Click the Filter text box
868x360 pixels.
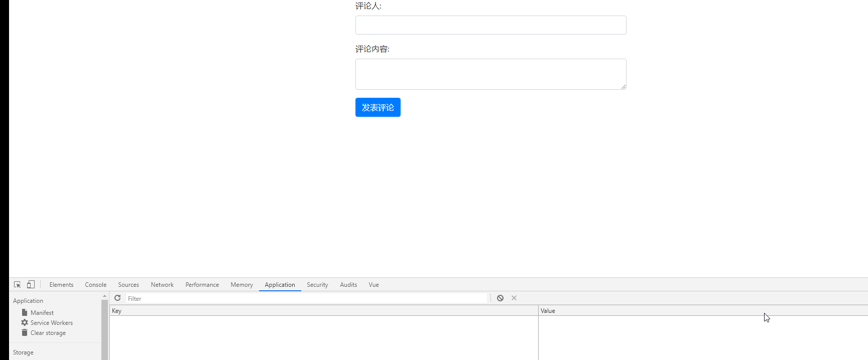click(x=306, y=298)
